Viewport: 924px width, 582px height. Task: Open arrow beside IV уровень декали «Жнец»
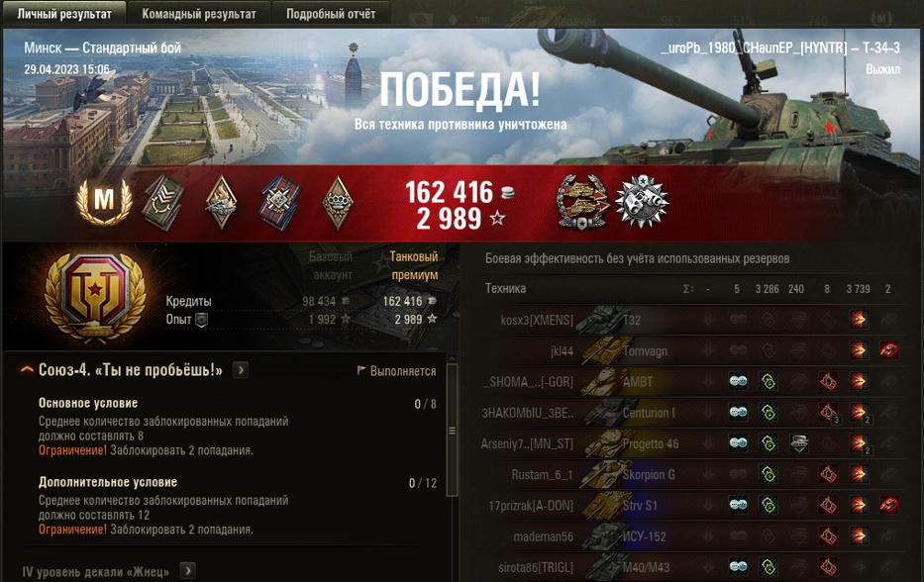[187, 571]
